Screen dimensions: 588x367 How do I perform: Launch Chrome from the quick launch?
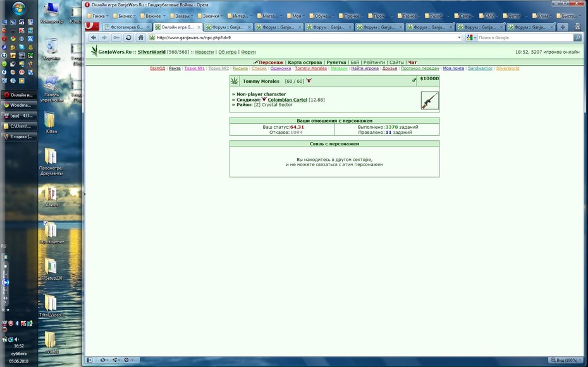13,39
